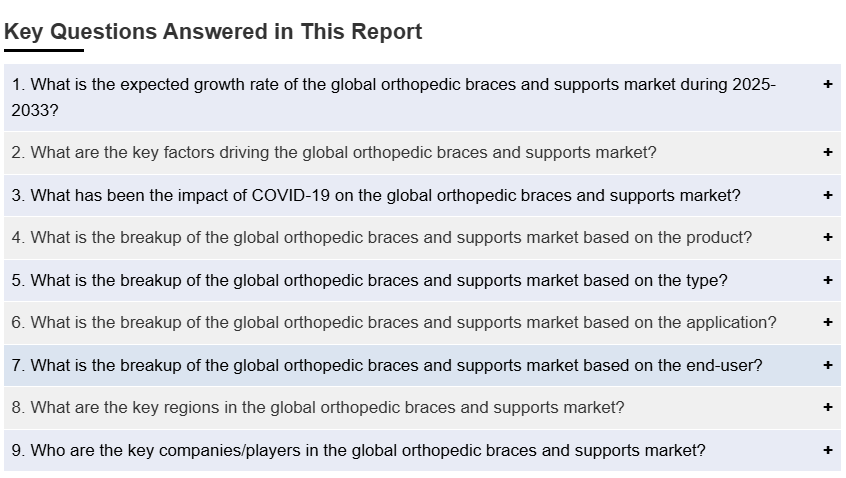Click the Key Questions Answered heading
Image resolution: width=846 pixels, height=478 pixels.
(213, 32)
